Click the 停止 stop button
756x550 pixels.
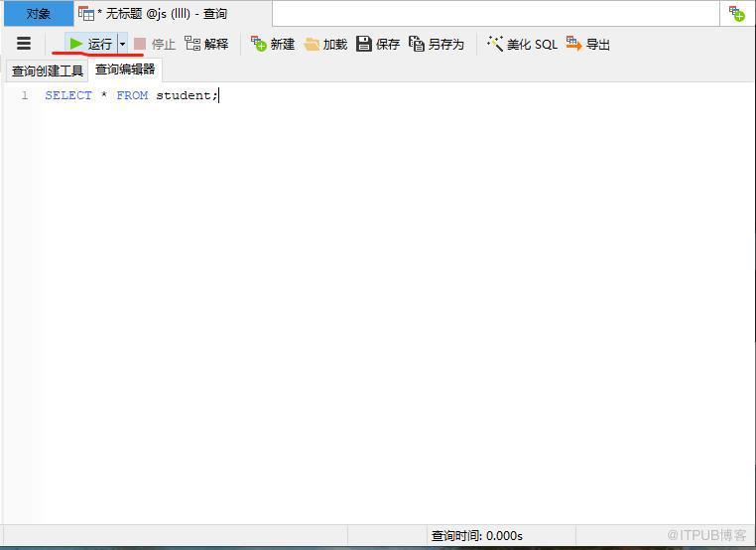point(155,44)
